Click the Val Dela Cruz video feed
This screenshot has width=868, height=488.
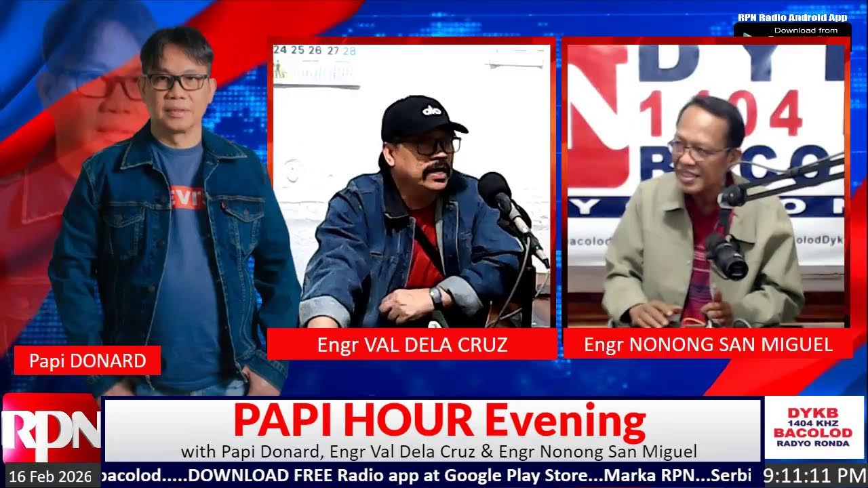pyautogui.click(x=412, y=186)
